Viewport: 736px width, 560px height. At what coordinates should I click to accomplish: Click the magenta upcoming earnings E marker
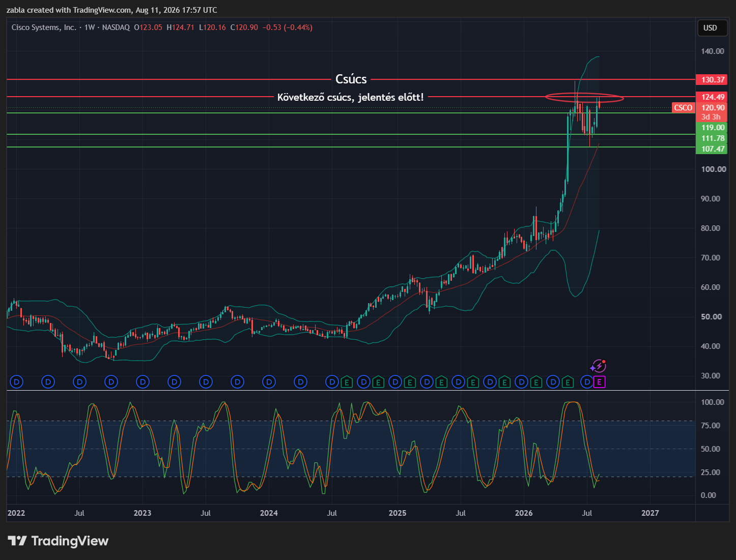pyautogui.click(x=600, y=381)
